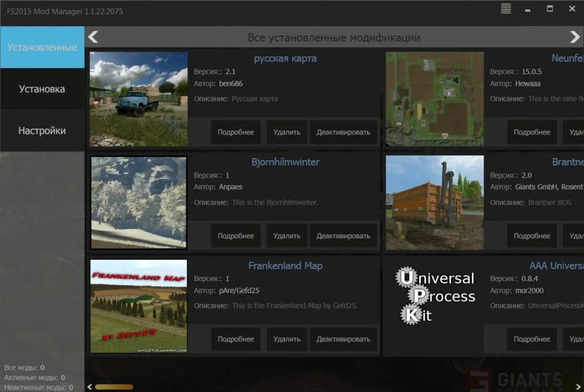Deactivate the Frankenland Map mod
Image resolution: width=584 pixels, height=392 pixels.
coord(343,339)
